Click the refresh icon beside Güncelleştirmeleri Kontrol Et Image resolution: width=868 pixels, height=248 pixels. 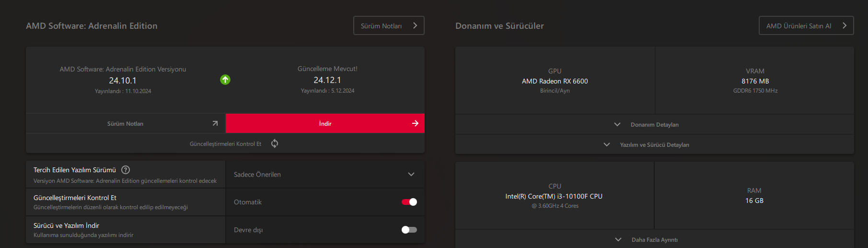click(275, 143)
